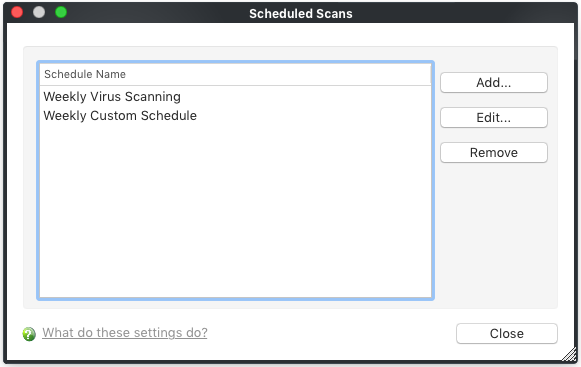Click the divider at Schedule Name header's end
The width and height of the screenshot is (581, 367).
[431, 74]
